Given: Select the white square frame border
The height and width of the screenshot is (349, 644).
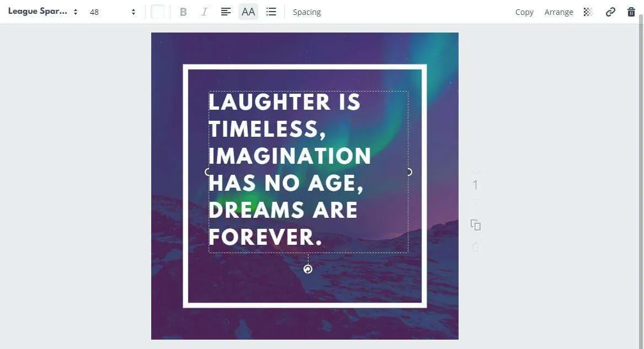Looking at the screenshot, I should 305,67.
